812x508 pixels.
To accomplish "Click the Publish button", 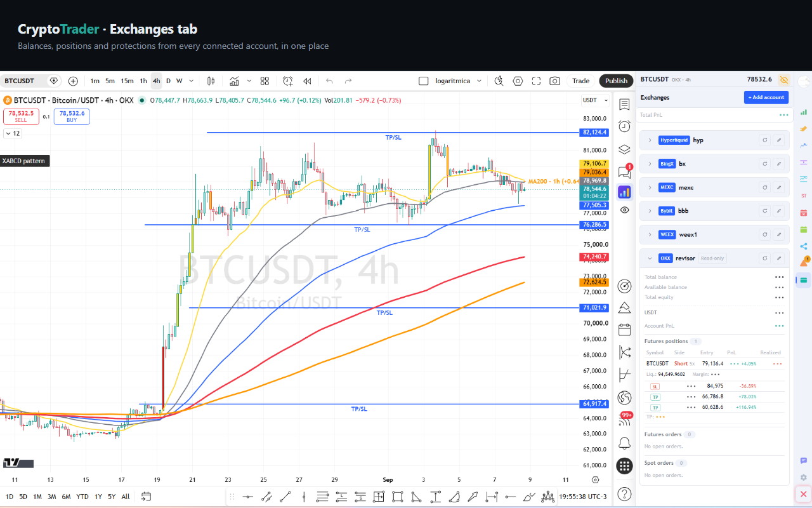I will coord(616,81).
